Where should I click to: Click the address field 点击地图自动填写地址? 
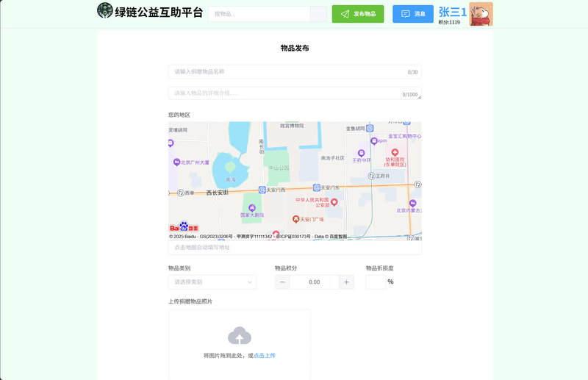295,247
